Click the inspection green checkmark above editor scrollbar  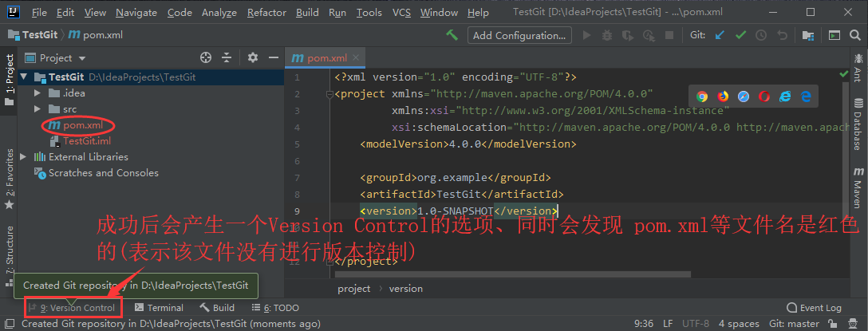click(843, 73)
